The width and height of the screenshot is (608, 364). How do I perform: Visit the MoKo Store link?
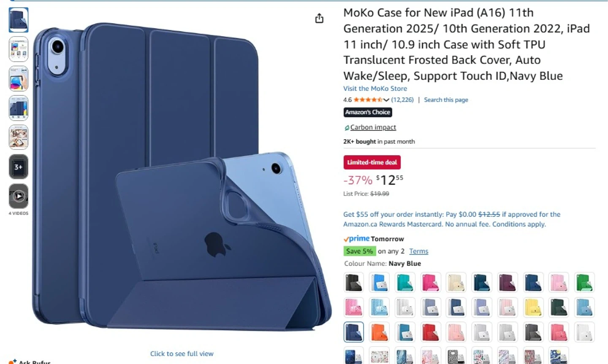(x=375, y=89)
